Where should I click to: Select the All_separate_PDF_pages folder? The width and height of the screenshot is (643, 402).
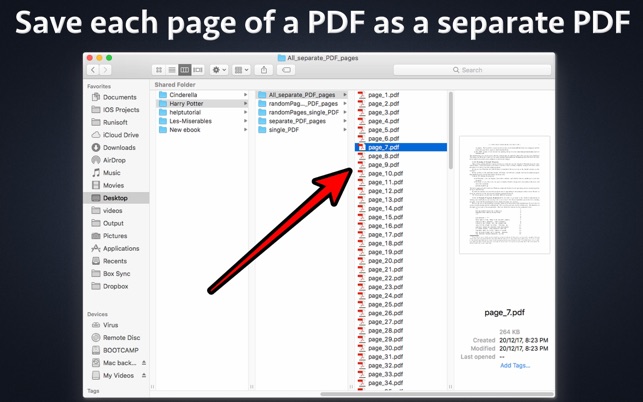tap(303, 95)
